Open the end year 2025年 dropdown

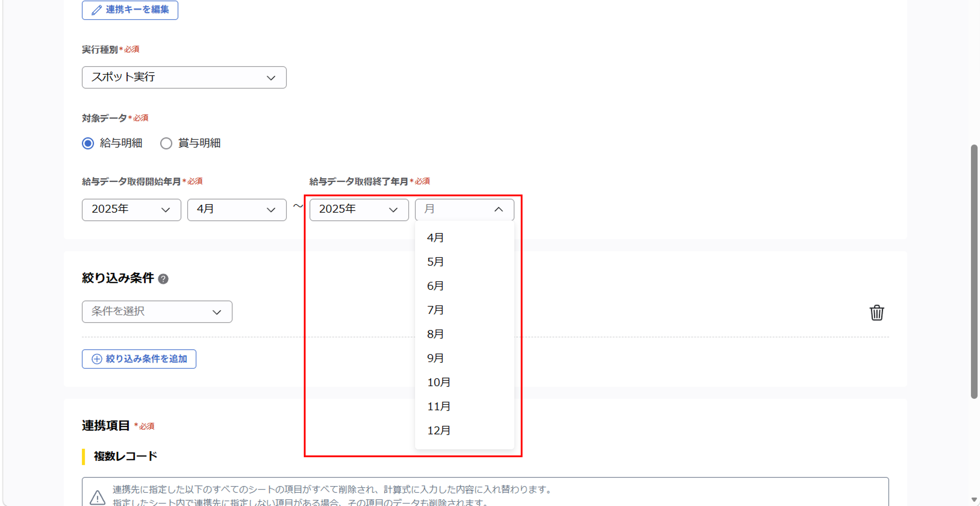pos(359,210)
